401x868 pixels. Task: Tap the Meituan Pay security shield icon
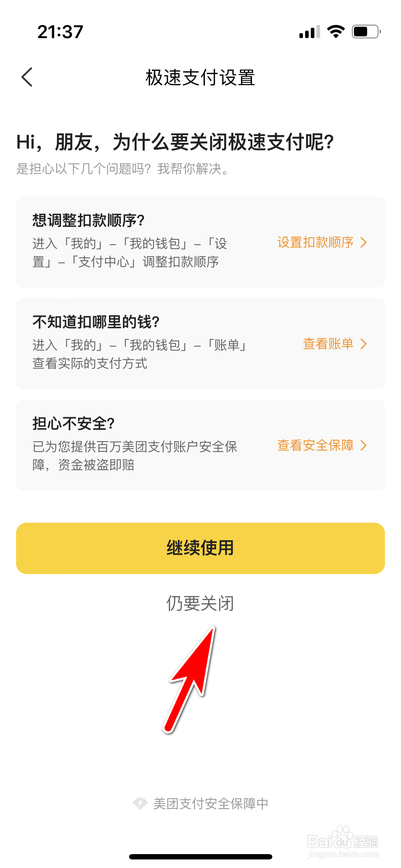[140, 803]
